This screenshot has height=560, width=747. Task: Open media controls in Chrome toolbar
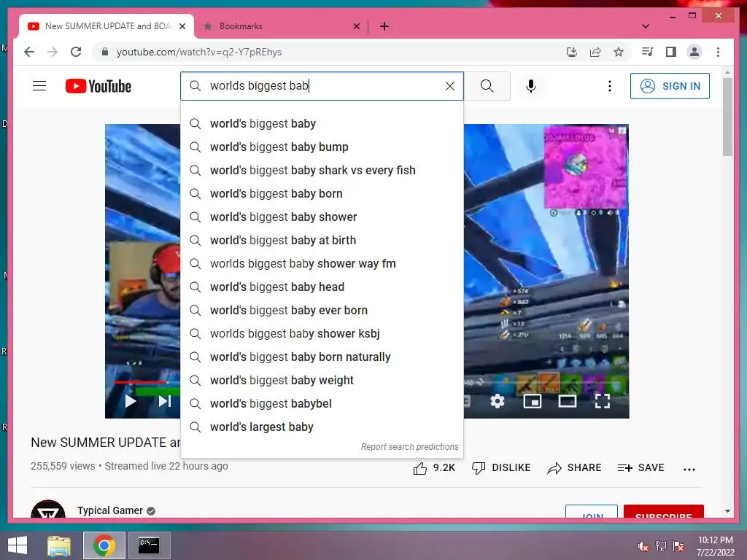pyautogui.click(x=647, y=52)
